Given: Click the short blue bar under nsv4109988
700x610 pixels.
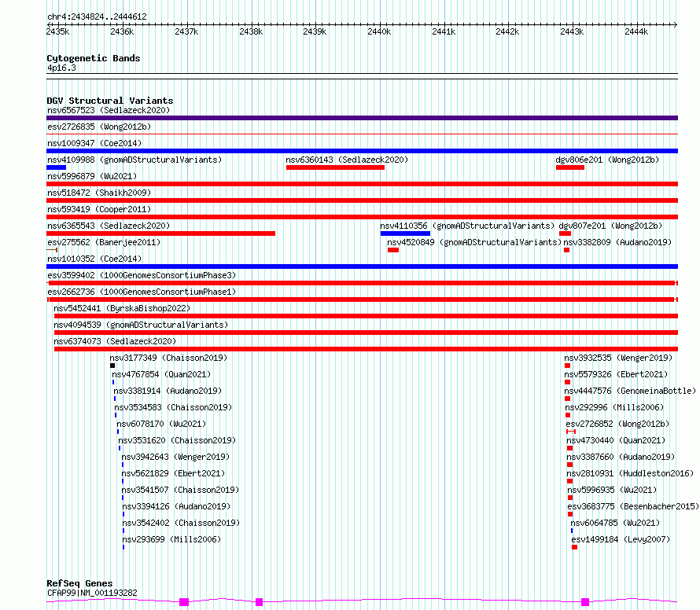Looking at the screenshot, I should point(57,167).
